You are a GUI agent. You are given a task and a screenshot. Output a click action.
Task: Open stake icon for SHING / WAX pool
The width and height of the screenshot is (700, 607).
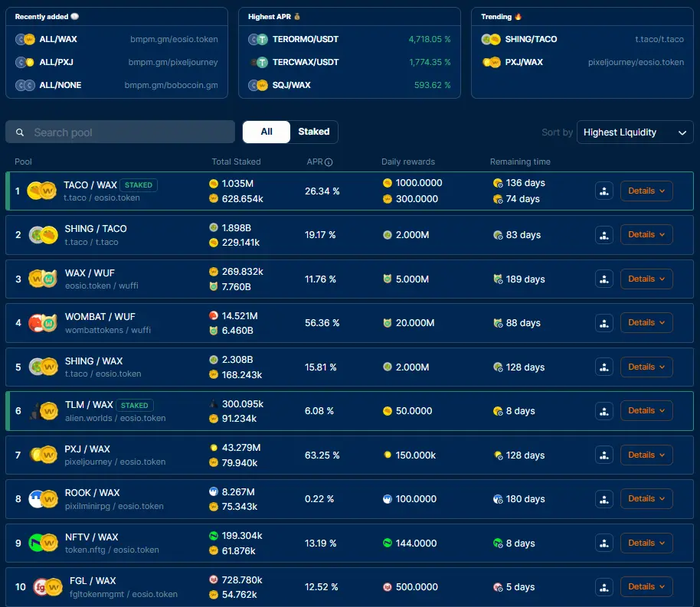click(x=604, y=367)
